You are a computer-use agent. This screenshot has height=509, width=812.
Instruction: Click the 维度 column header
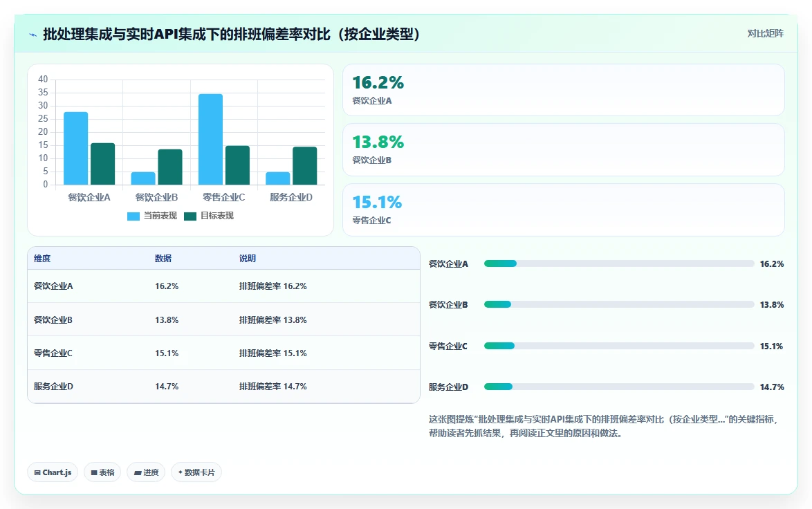pos(42,259)
